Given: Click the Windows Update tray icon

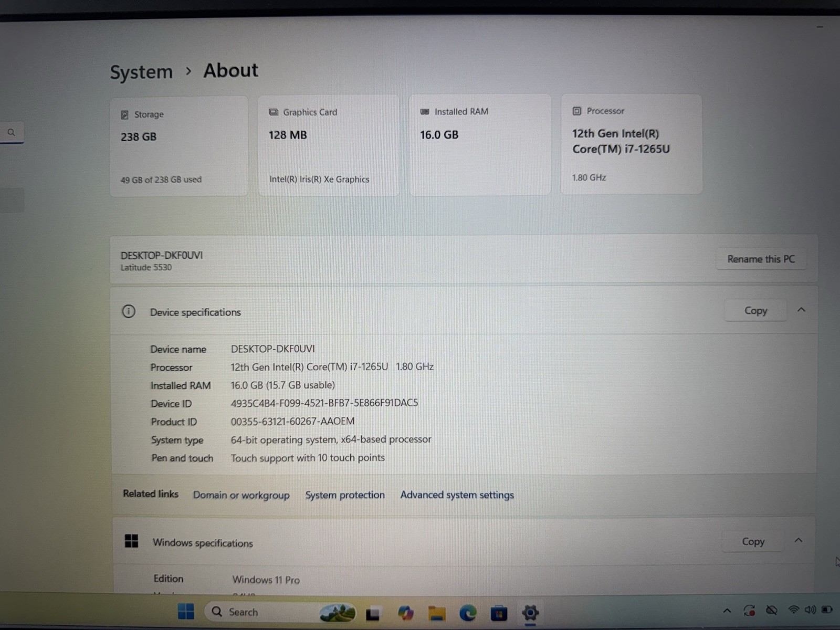Looking at the screenshot, I should coord(749,611).
